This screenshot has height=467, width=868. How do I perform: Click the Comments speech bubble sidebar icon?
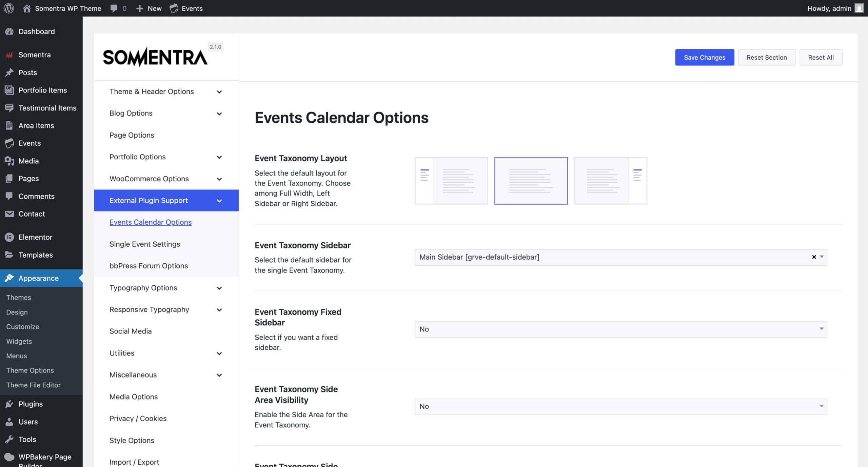[x=9, y=196]
